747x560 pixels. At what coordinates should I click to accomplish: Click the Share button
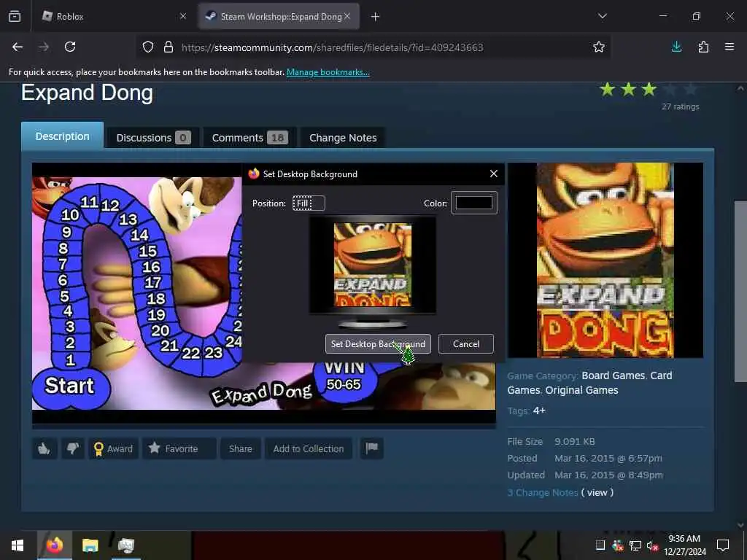pyautogui.click(x=241, y=448)
